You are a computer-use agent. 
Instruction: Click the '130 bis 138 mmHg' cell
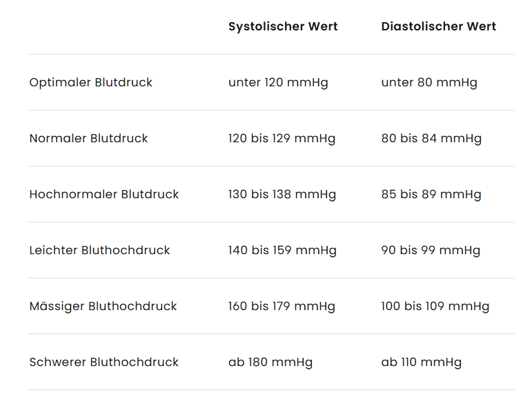(282, 195)
